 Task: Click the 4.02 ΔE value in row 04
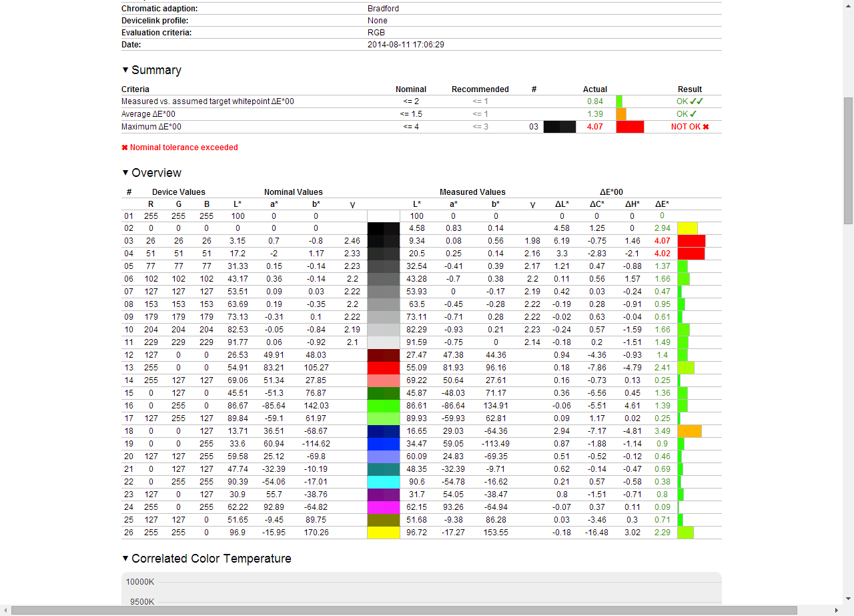tap(662, 254)
